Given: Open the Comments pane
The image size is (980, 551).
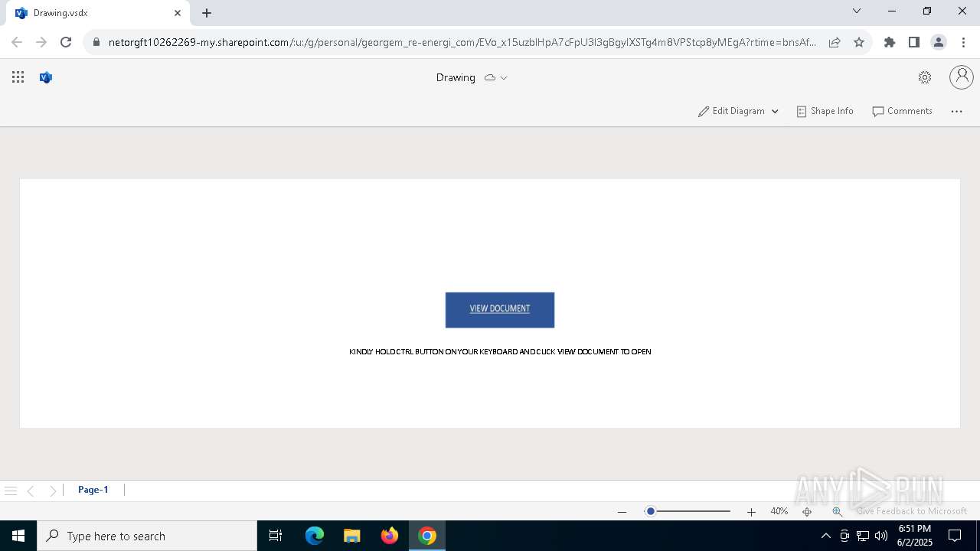Looking at the screenshot, I should tap(902, 111).
